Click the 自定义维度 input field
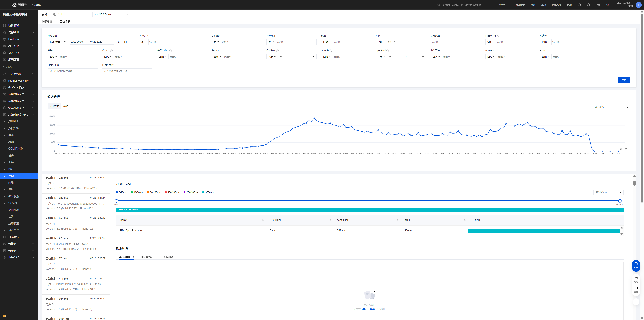The height and width of the screenshot is (320, 644). coord(72,71)
